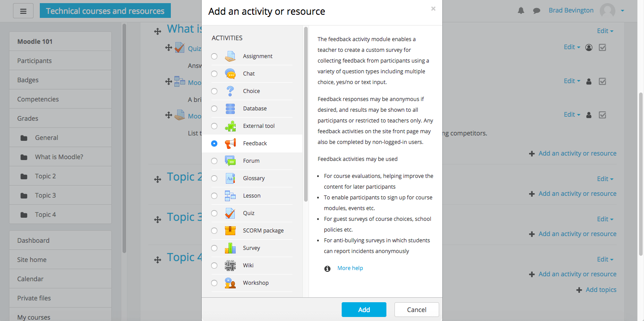Click the user profile avatar picture

click(x=608, y=11)
